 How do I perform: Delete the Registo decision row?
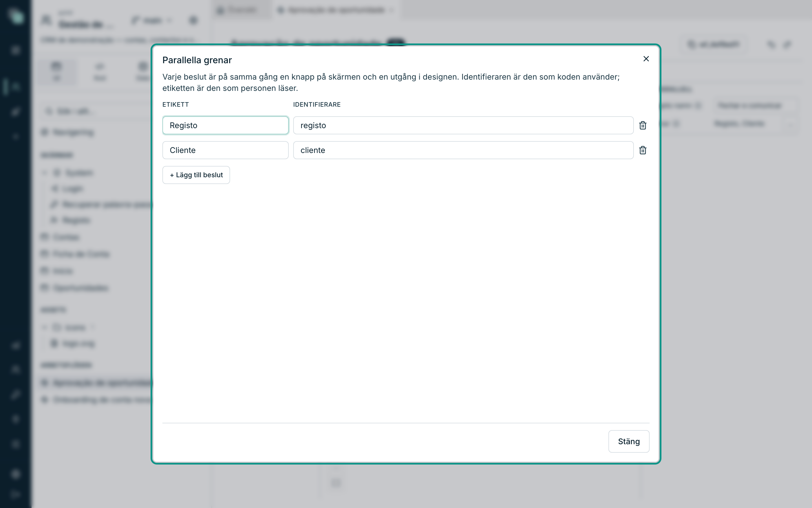[643, 125]
